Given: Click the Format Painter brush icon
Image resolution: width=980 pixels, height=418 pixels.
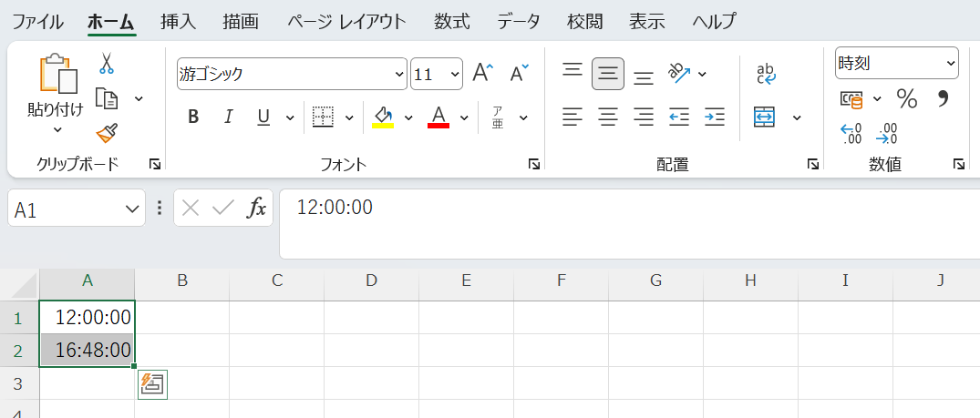Looking at the screenshot, I should [107, 133].
